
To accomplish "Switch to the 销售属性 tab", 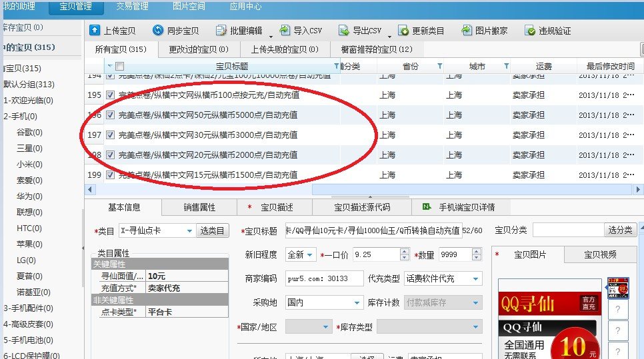I will pyautogui.click(x=199, y=207).
